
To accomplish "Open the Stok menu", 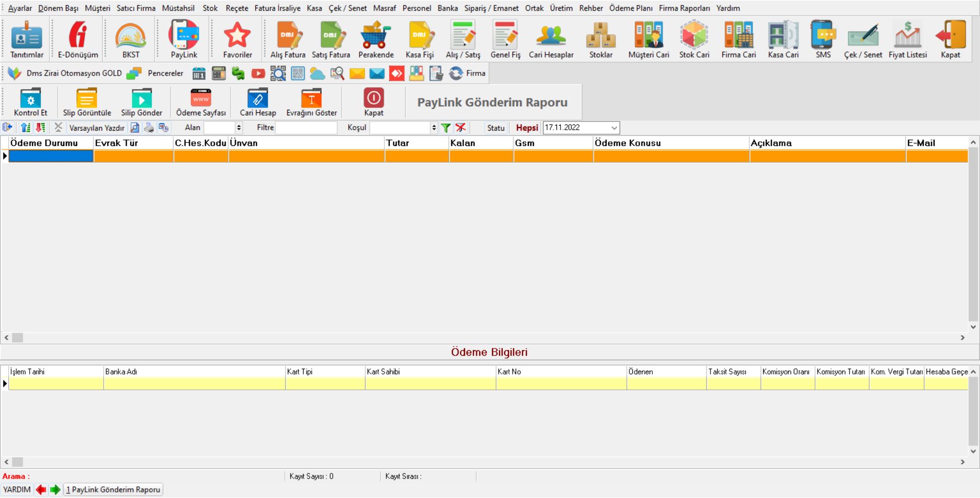I will pyautogui.click(x=210, y=8).
